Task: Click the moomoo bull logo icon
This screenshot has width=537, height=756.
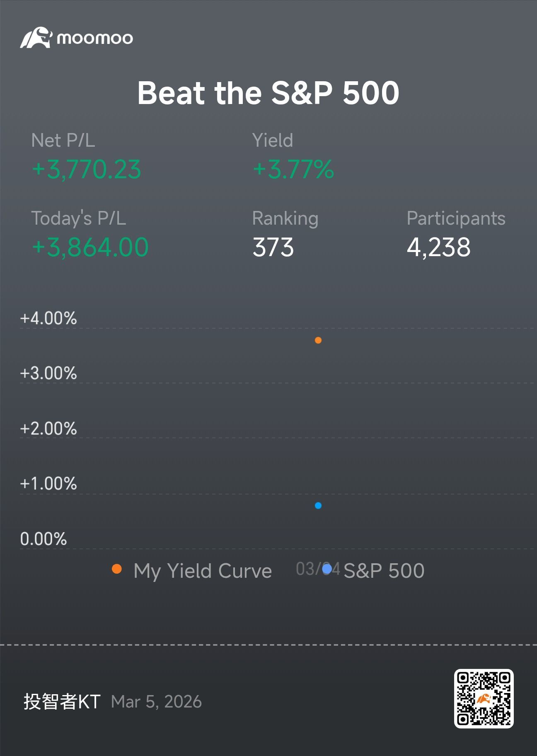Action: click(x=36, y=38)
